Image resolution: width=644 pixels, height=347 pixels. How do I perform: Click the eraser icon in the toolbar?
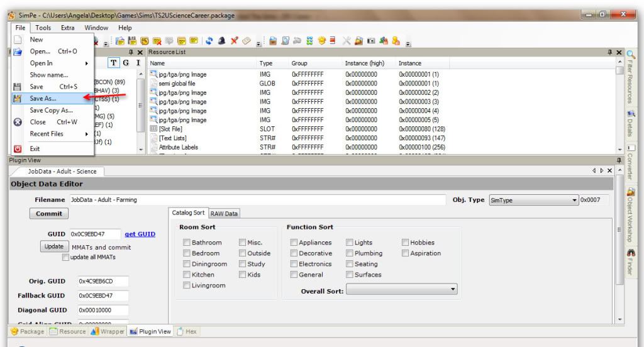[247, 41]
